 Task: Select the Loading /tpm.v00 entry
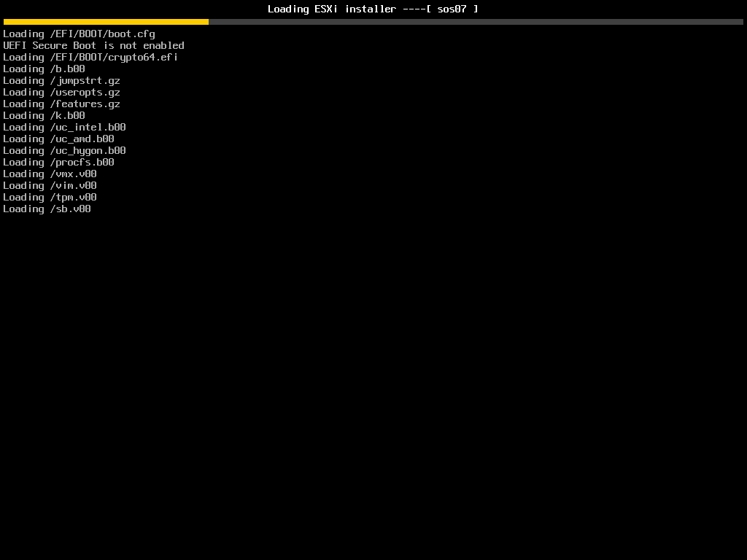(x=49, y=197)
